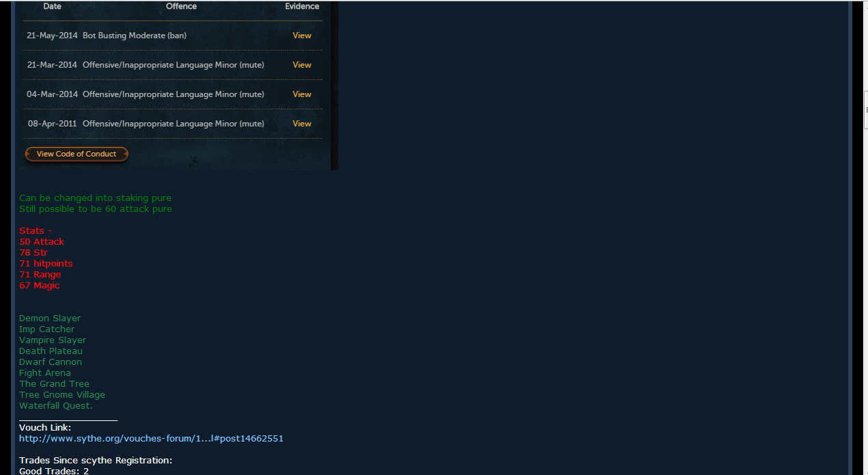The width and height of the screenshot is (868, 475).
Task: Open View evidence for Bot Busting ban
Action: coord(301,36)
